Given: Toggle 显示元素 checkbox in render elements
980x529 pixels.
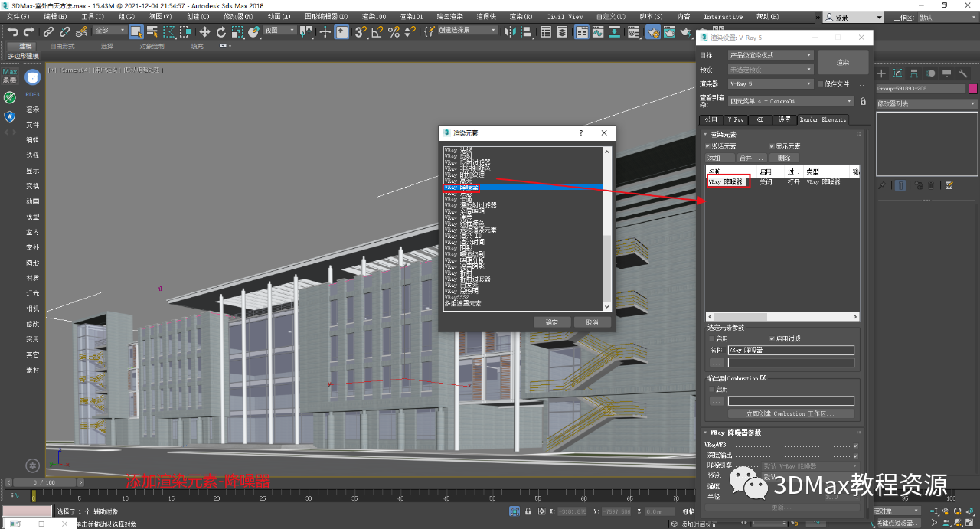Looking at the screenshot, I should [773, 146].
